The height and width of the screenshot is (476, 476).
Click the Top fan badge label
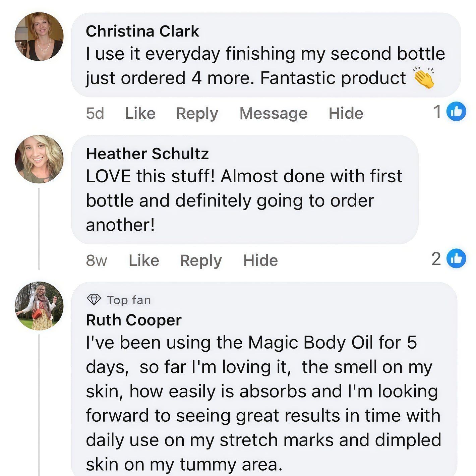[x=129, y=300]
